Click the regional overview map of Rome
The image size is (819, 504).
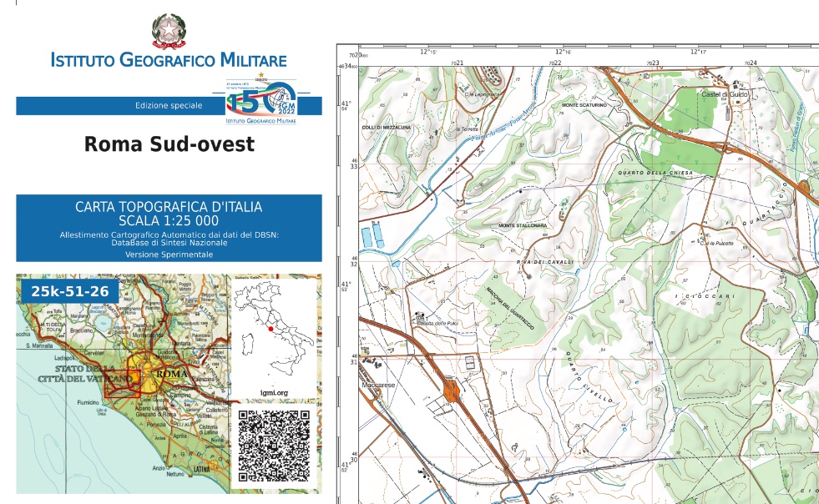click(123, 383)
